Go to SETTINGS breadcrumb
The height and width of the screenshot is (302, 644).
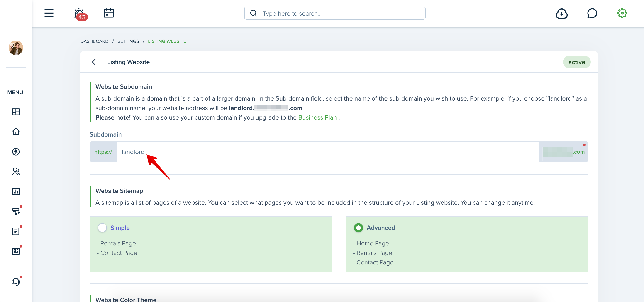128,41
